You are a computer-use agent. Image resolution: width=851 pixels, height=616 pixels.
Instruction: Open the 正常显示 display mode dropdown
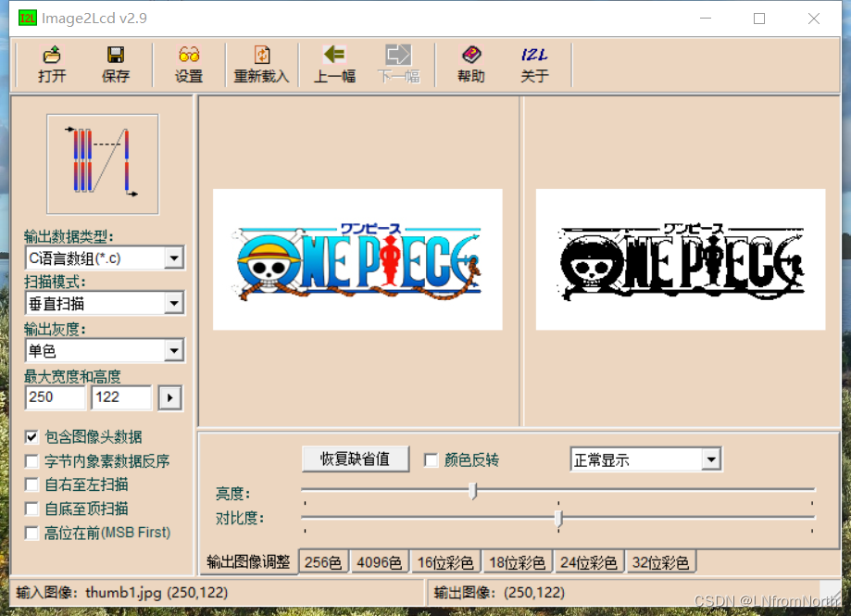point(711,459)
